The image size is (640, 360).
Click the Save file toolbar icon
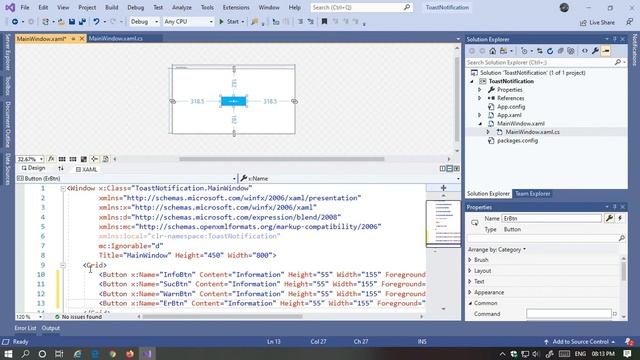tap(72, 22)
